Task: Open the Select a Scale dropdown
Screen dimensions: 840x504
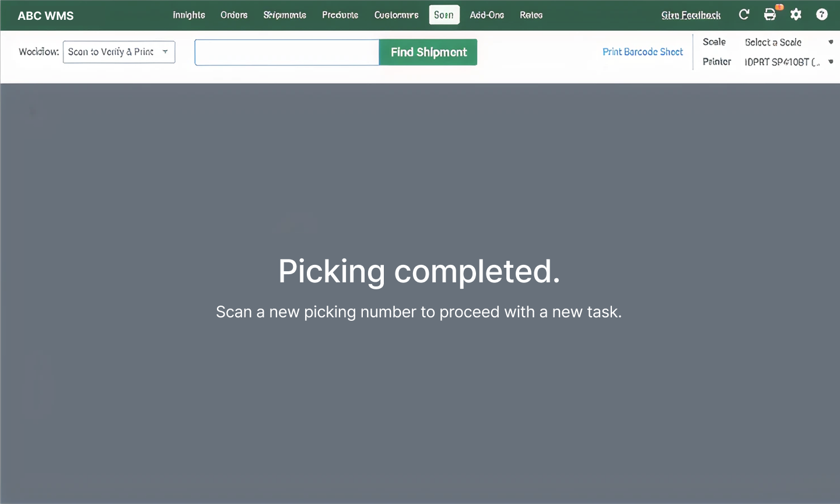Action: [x=787, y=42]
